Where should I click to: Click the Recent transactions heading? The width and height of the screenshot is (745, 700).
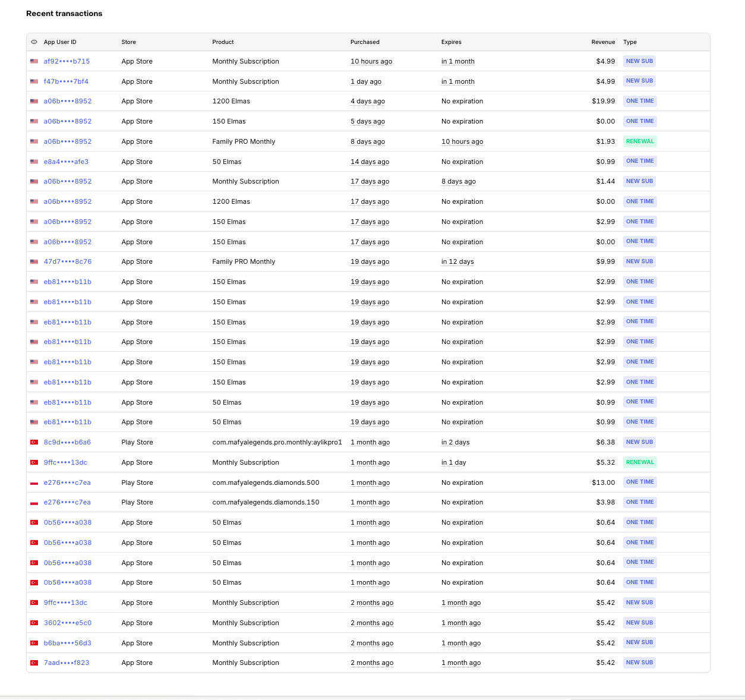click(x=64, y=14)
